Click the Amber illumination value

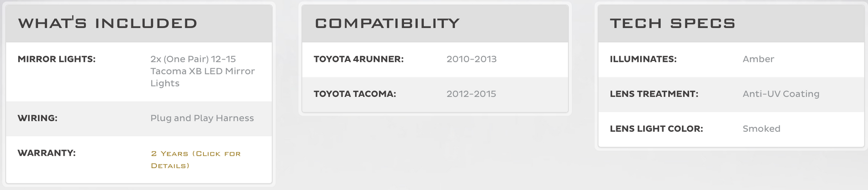coord(758,59)
